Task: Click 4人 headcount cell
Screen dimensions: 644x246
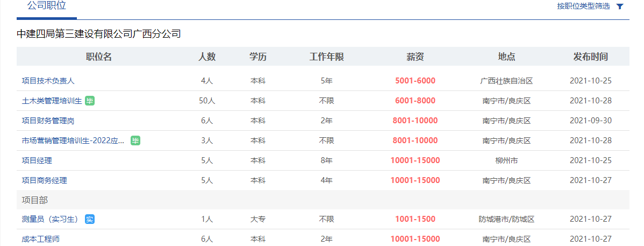Action: click(207, 81)
